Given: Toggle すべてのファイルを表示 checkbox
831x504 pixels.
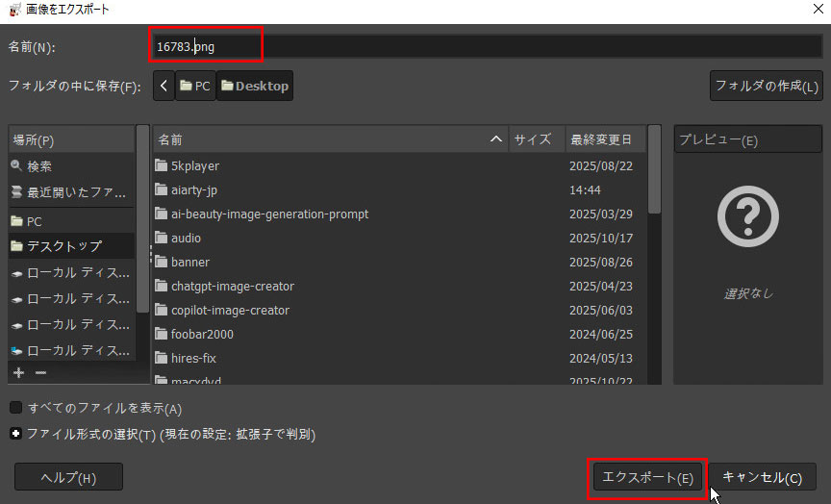Looking at the screenshot, I should click(16, 408).
